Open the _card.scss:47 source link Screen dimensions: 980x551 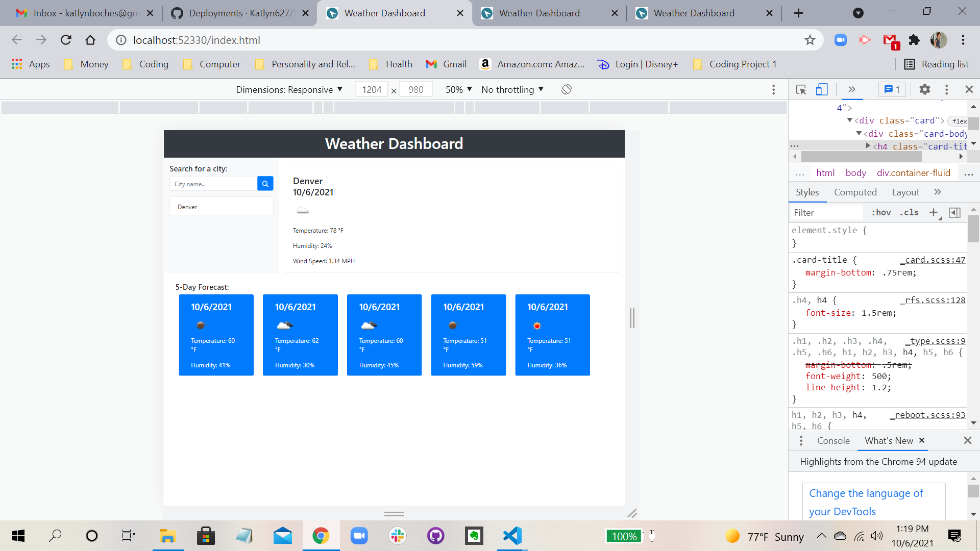[933, 260]
